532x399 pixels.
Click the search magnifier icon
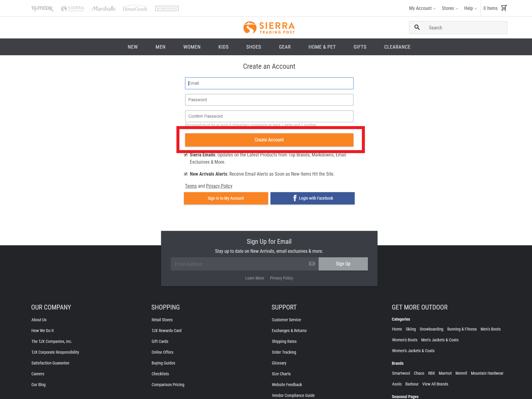[x=417, y=28]
